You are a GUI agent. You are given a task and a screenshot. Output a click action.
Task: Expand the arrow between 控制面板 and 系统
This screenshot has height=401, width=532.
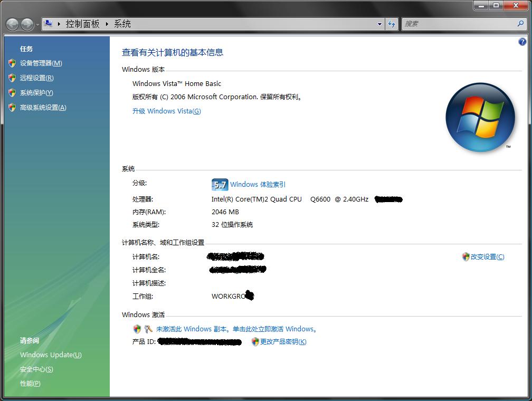(107, 24)
